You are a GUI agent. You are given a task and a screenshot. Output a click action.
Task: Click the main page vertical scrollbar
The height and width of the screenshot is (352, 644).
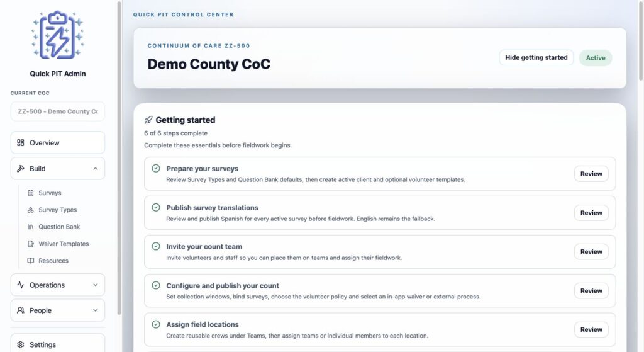click(x=641, y=40)
